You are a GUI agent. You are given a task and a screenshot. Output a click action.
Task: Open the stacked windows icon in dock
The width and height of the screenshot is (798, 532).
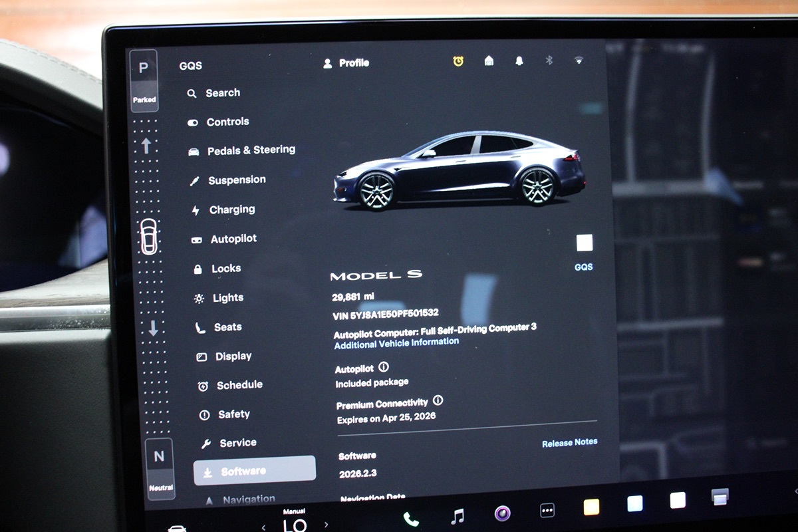tap(720, 496)
